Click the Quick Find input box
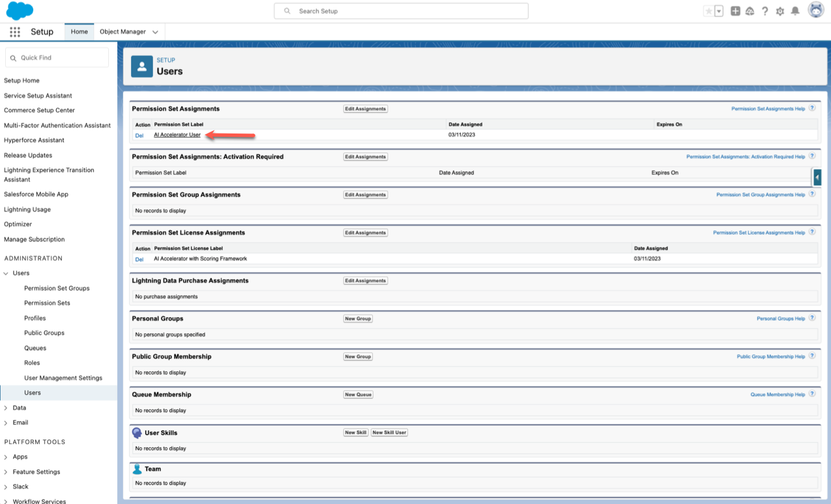 click(x=62, y=58)
